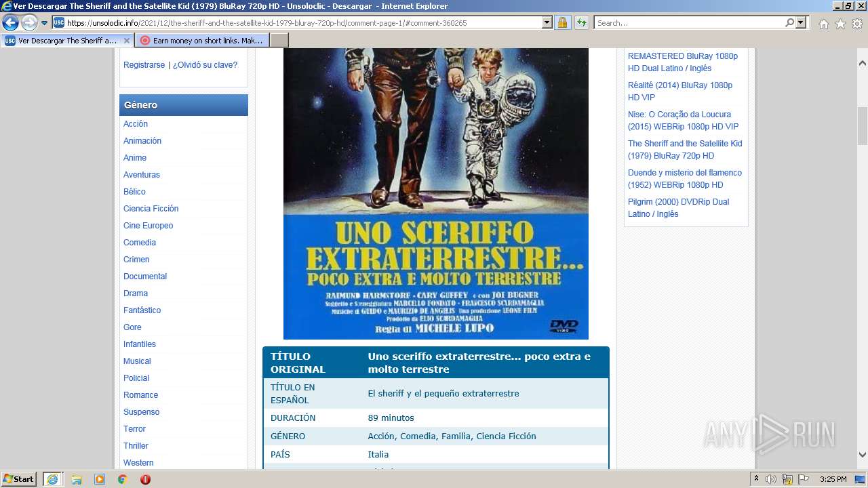Open the Ciencia Ficción genre link

click(151, 209)
